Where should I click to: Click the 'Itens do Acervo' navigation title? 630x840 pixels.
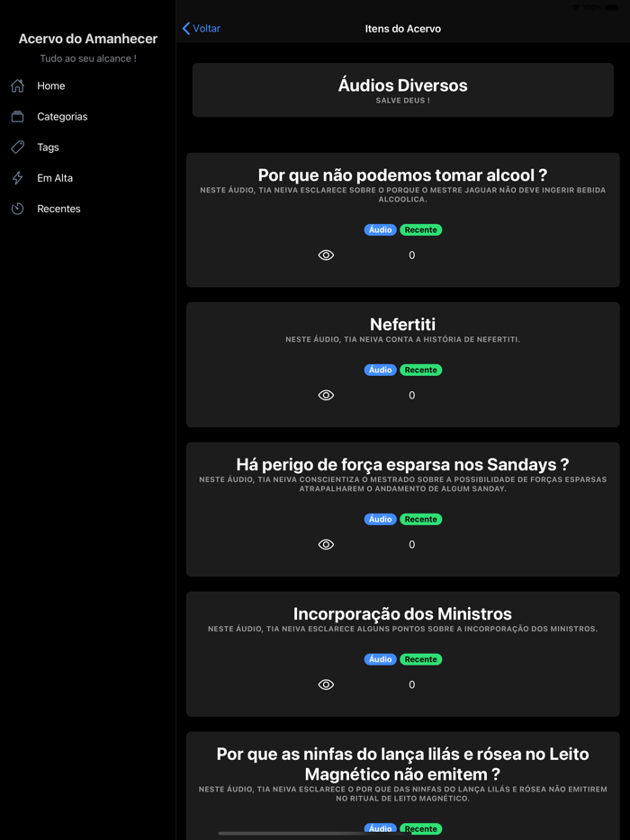(x=402, y=29)
